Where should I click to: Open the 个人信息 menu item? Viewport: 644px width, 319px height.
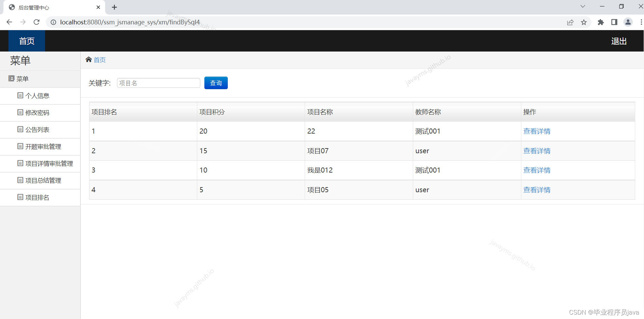pos(40,96)
